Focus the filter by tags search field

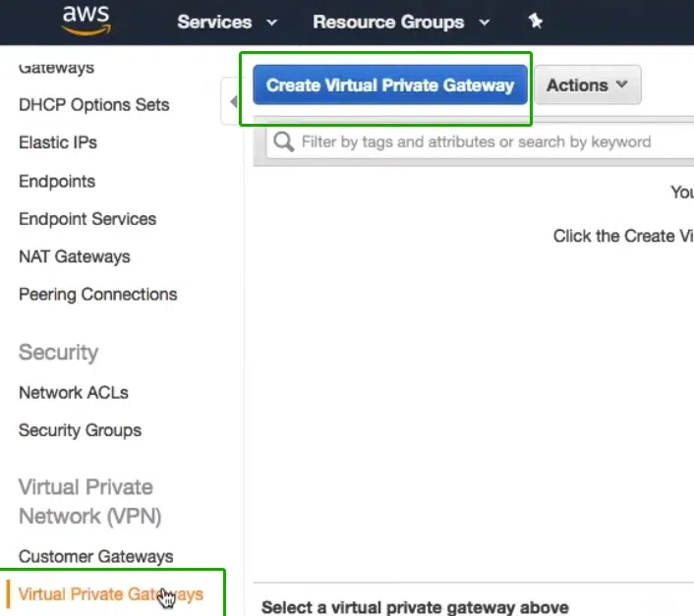tap(481, 141)
